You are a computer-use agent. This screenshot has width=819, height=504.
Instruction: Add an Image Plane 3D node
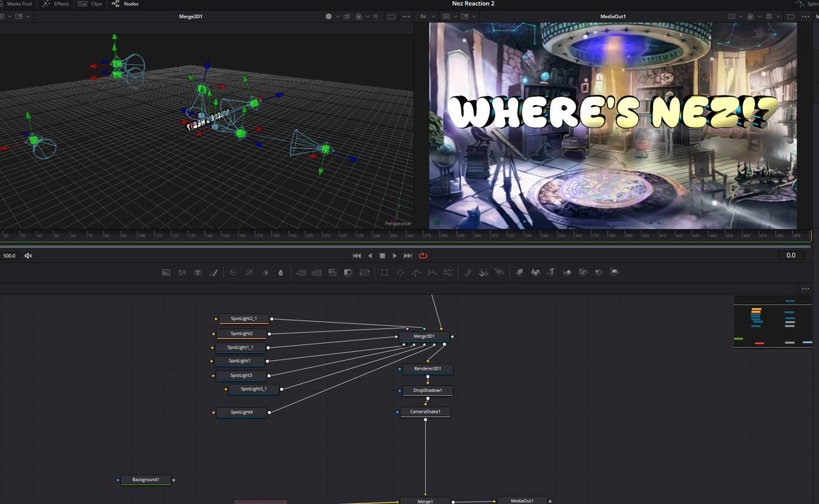(520, 273)
